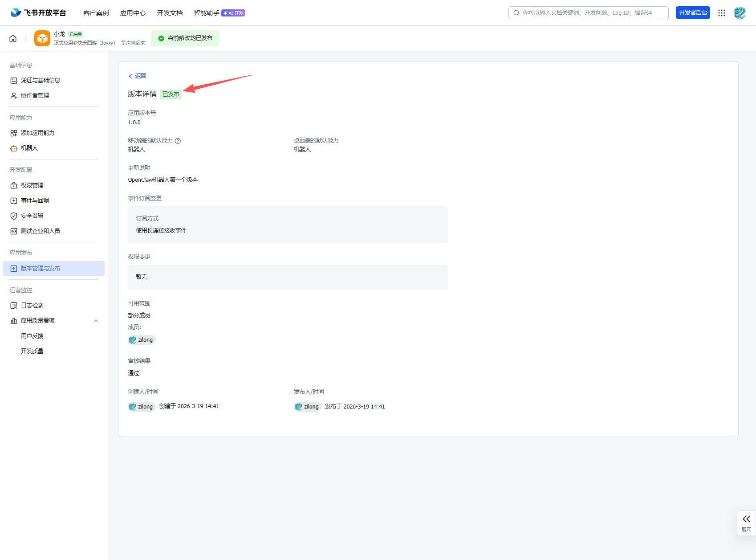Screen dimensions: 756x560
Task: Click the 事件与回调 icon
Action: [14, 201]
